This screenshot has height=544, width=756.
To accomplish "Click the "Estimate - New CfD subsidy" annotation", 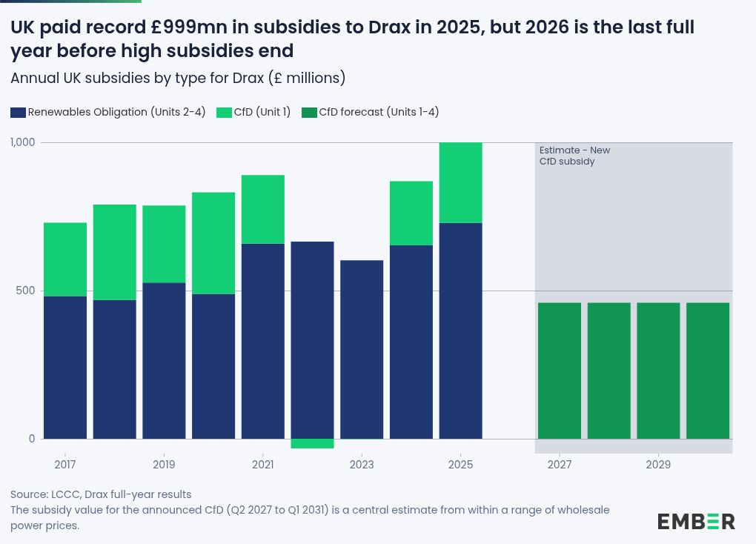I will pyautogui.click(x=574, y=156).
